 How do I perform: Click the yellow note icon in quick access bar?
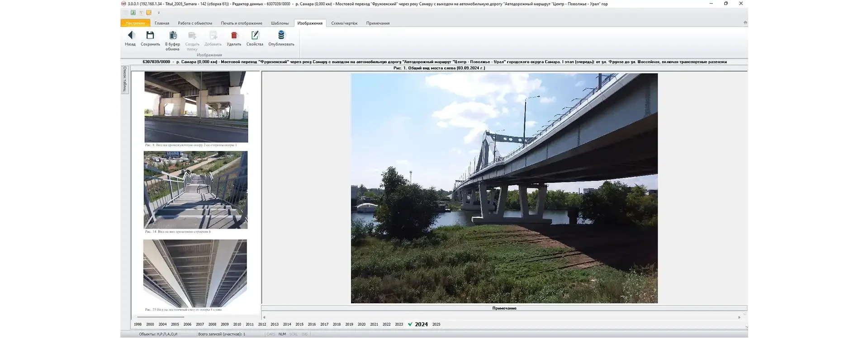click(148, 13)
